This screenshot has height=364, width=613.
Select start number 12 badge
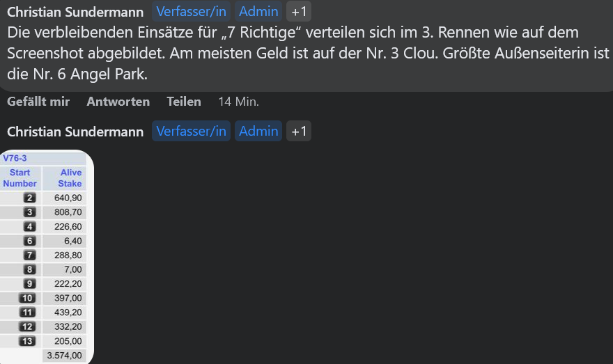tap(27, 326)
